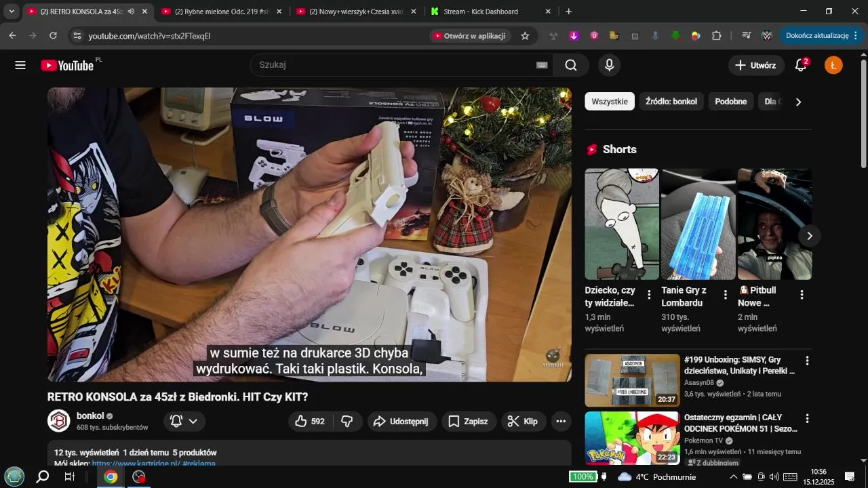
Task: Open options for the Tanie Gry z Lombardu Short
Action: [726, 295]
